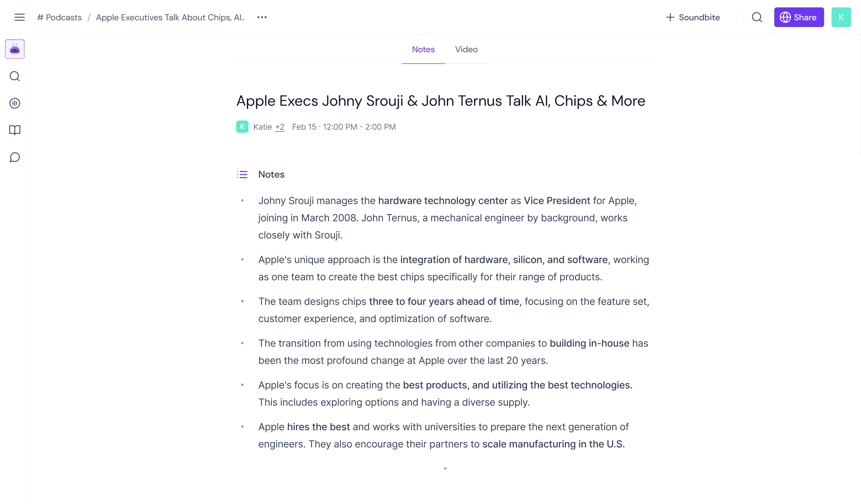Click Katie's avatar beside the date
861x504 pixels.
(242, 127)
